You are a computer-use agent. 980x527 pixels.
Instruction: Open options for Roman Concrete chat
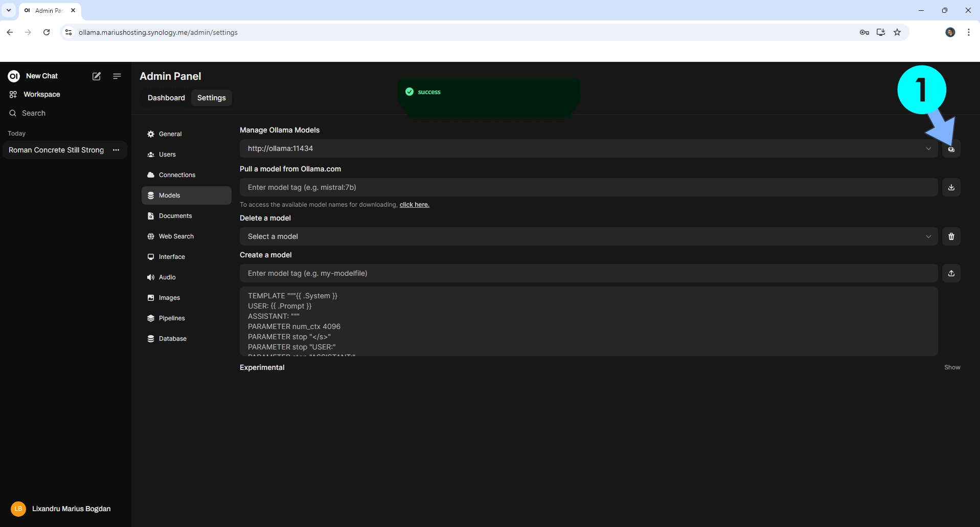116,150
